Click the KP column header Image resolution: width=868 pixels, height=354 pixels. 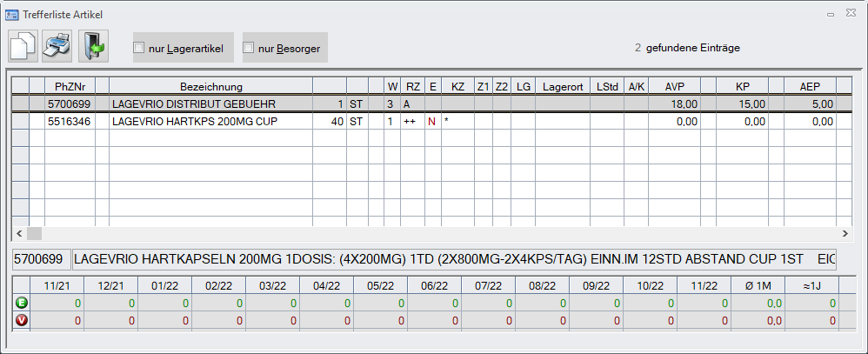pos(742,86)
